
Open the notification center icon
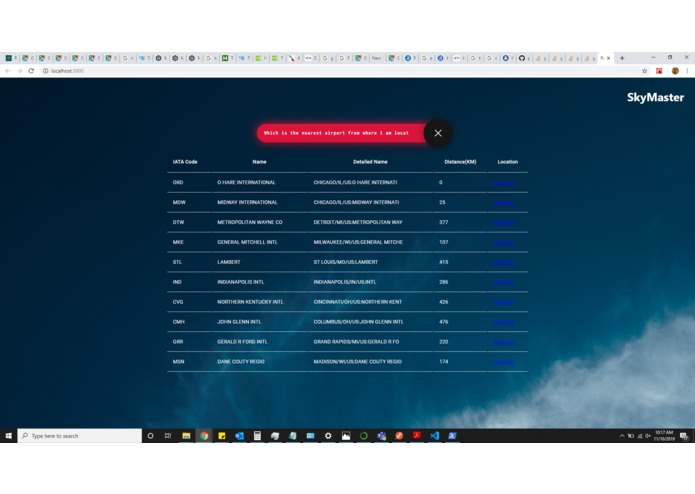pyautogui.click(x=684, y=436)
